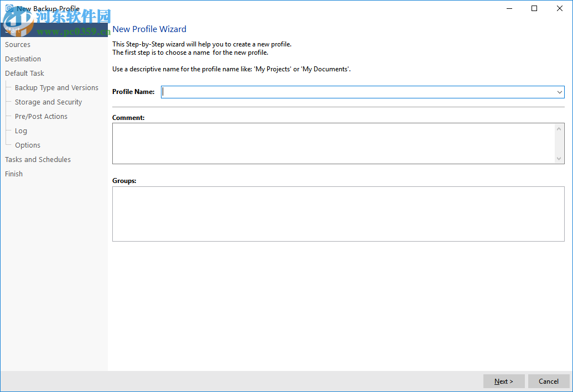Click into the Comment text area

[332, 143]
